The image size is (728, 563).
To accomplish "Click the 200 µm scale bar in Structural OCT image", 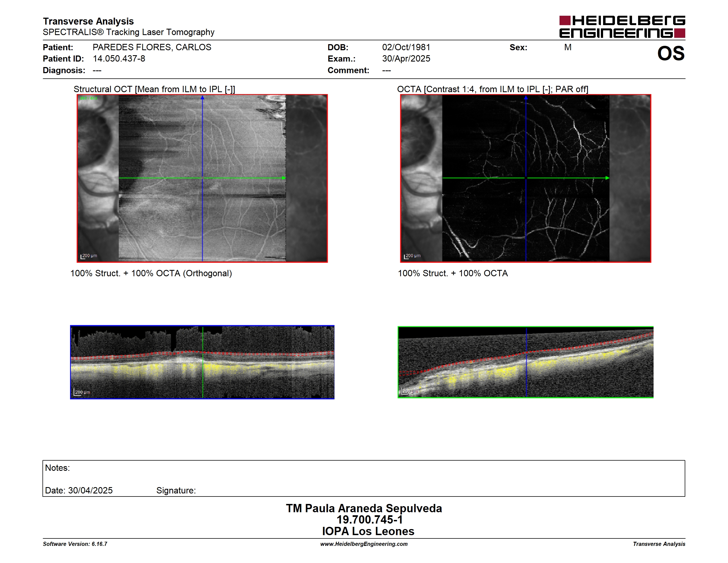I will 89,256.
